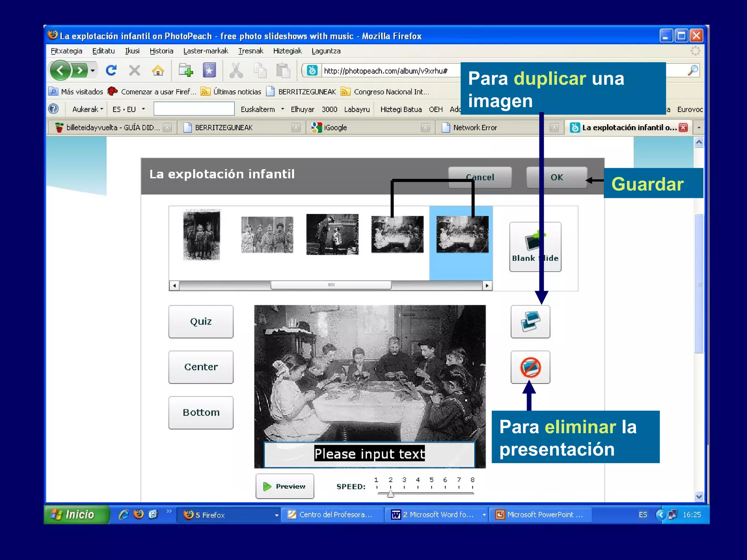The image size is (747, 560).
Task: Open the Hiztegi Batua link
Action: (401, 109)
